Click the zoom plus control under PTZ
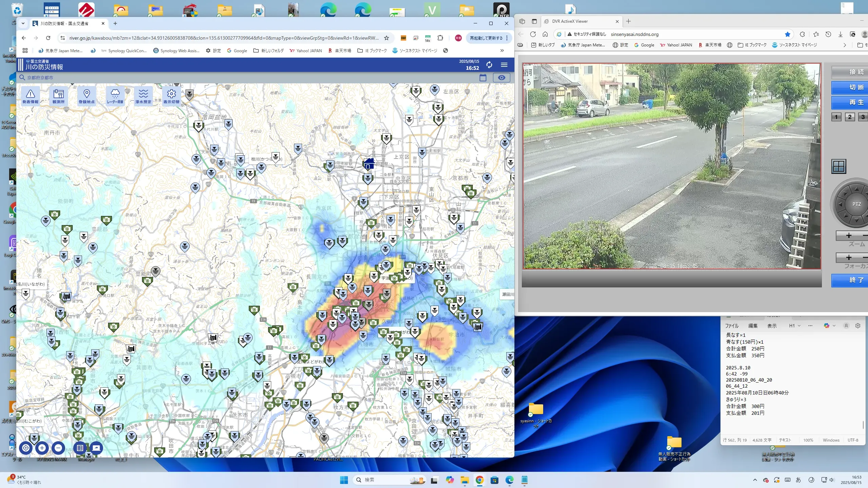 coord(848,236)
